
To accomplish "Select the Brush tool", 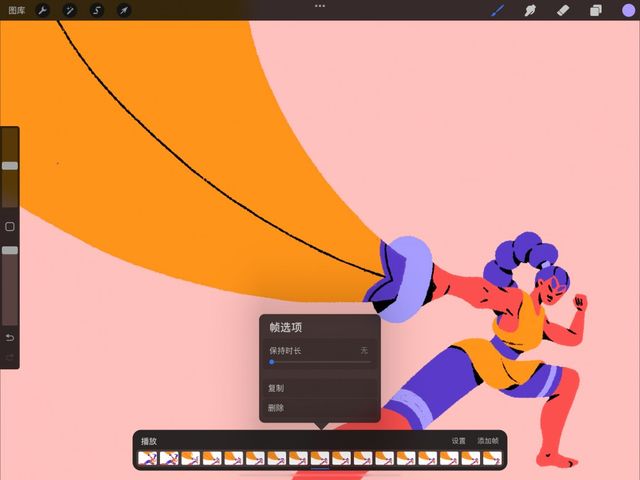I will point(497,10).
